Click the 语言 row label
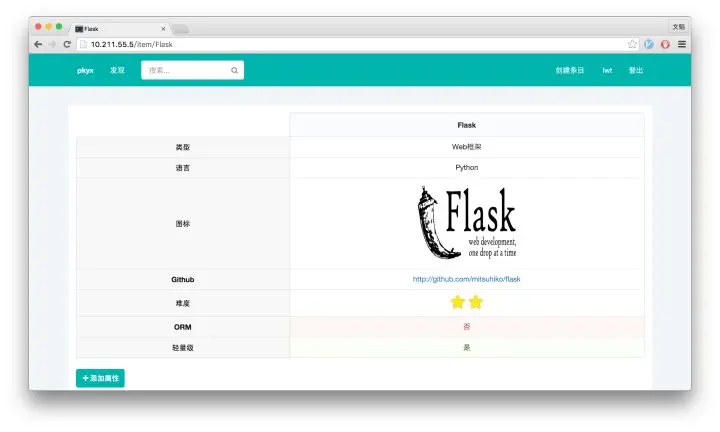The width and height of the screenshot is (720, 432). coord(183,168)
